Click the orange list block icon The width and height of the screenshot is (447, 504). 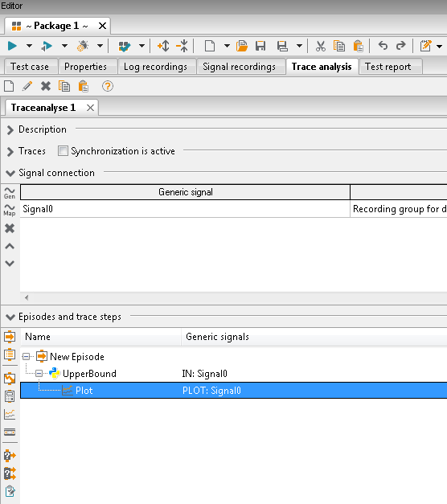(10, 354)
